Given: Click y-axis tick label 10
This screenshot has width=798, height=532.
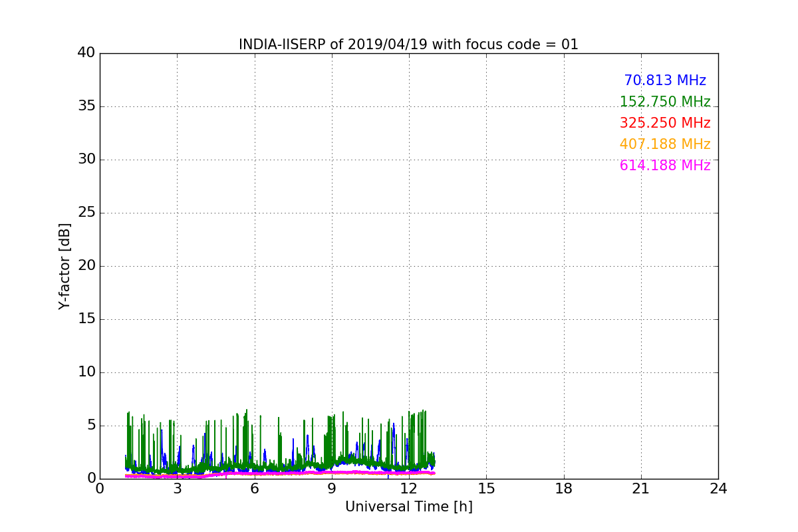Looking at the screenshot, I should point(86,372).
